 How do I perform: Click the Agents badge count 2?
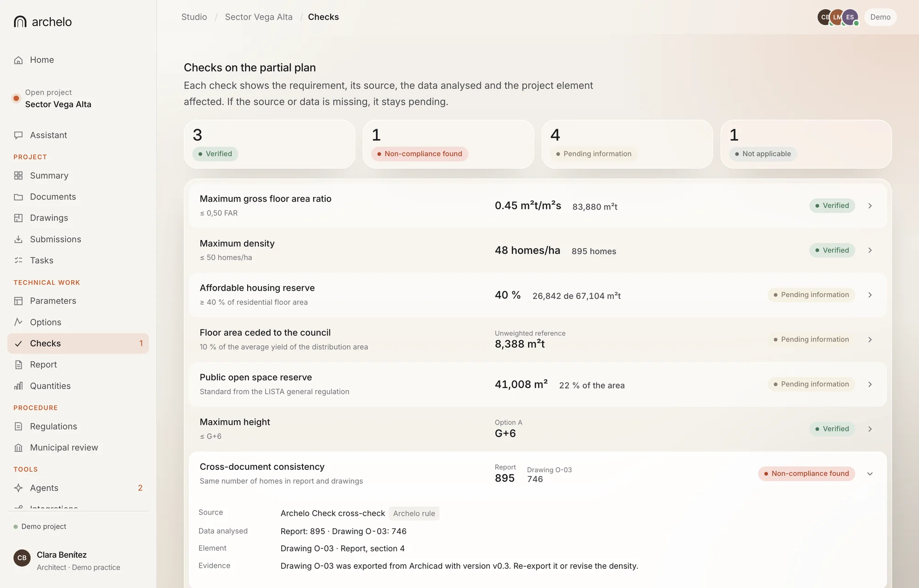140,488
